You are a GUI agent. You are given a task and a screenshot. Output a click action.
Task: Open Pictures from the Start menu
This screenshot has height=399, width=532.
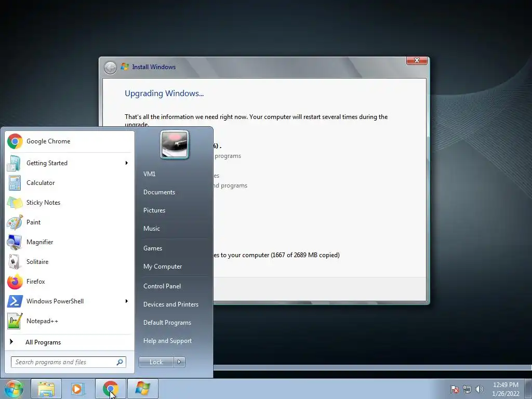coord(154,210)
